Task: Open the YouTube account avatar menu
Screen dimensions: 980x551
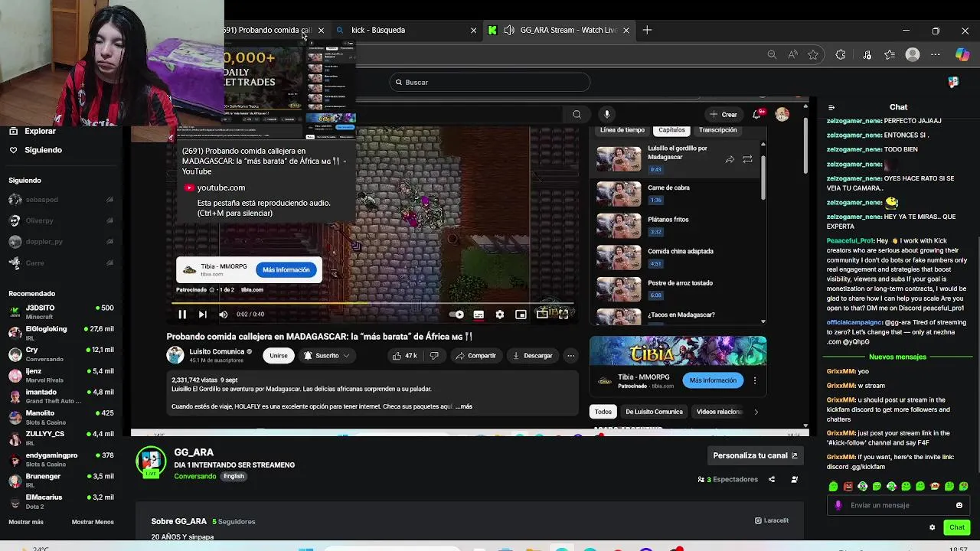Action: click(782, 115)
